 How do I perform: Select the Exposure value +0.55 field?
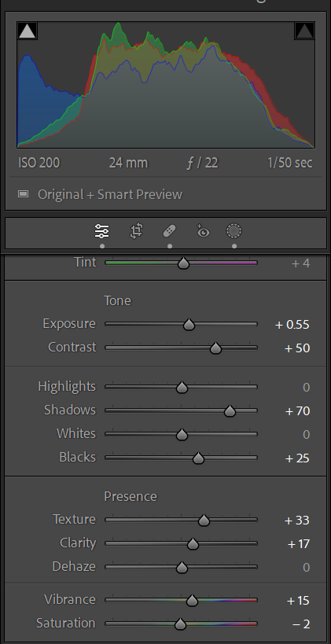292,325
